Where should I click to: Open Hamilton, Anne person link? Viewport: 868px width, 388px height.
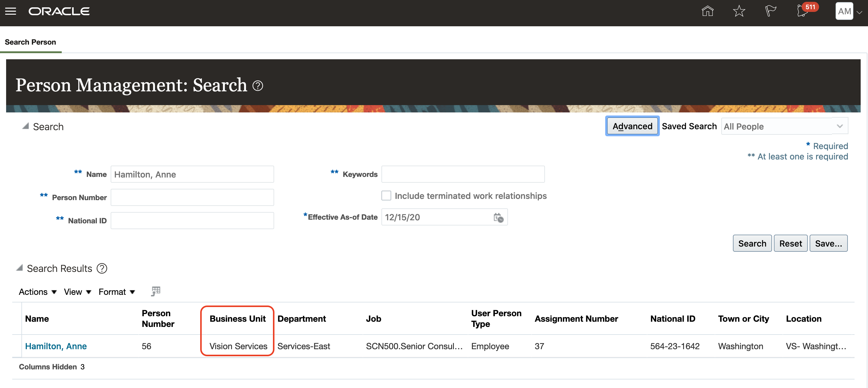point(56,346)
